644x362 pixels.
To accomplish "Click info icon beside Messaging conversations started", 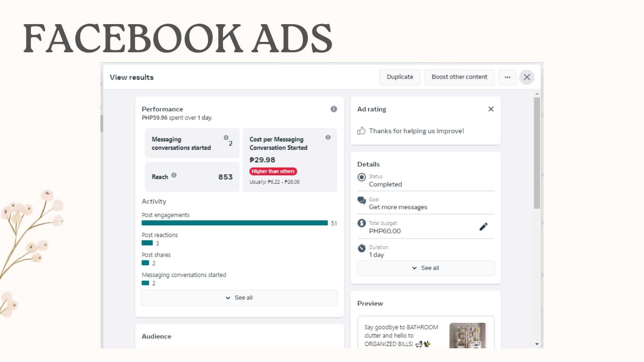I will [226, 137].
